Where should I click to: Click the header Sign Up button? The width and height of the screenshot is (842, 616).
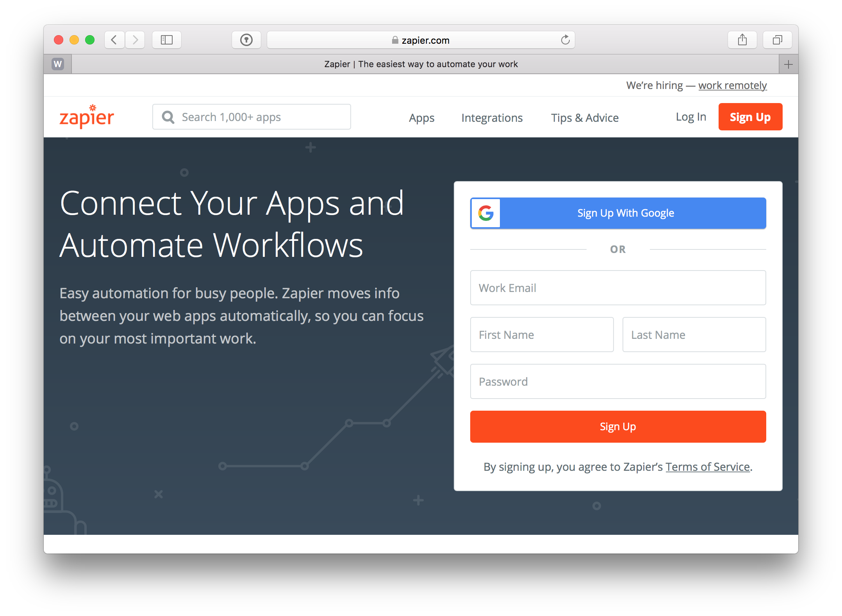[x=750, y=117]
